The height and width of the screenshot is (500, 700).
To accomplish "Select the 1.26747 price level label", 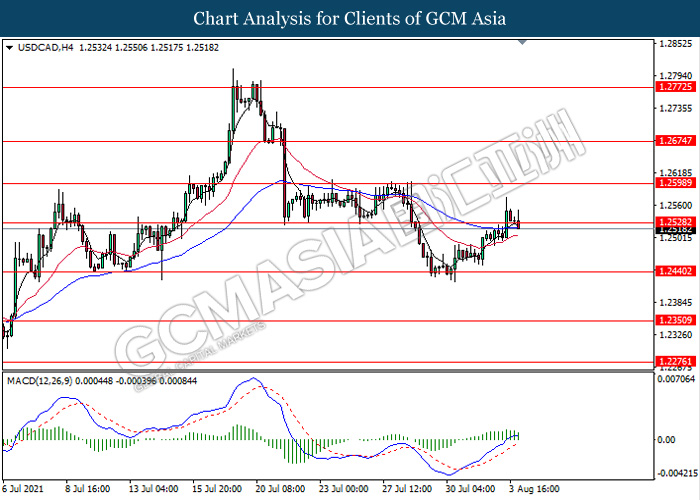I will 676,141.
